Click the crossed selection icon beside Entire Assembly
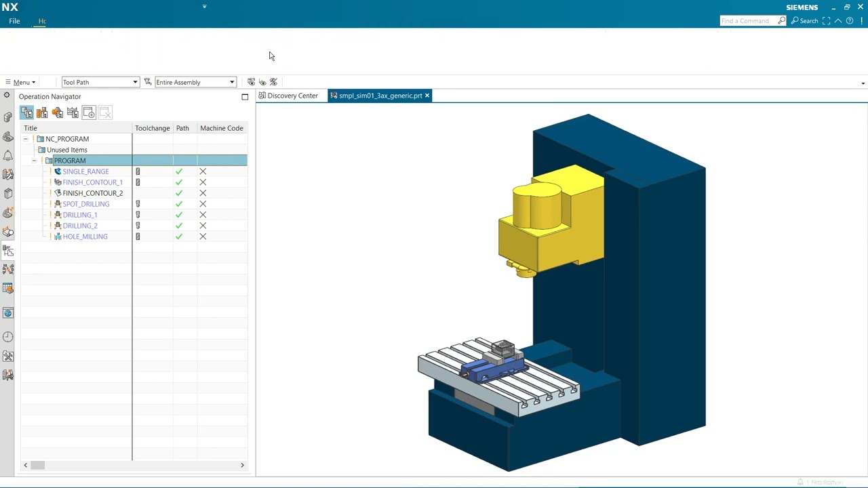 click(x=273, y=82)
